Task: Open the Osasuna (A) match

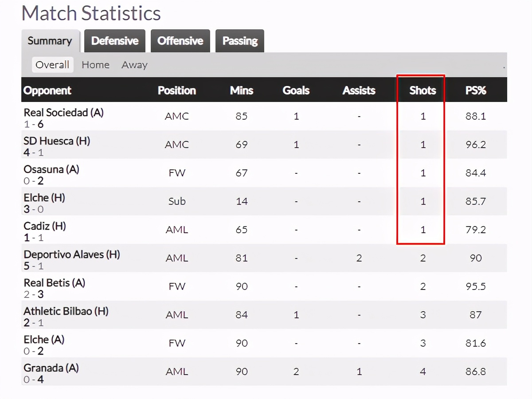Action: click(51, 169)
